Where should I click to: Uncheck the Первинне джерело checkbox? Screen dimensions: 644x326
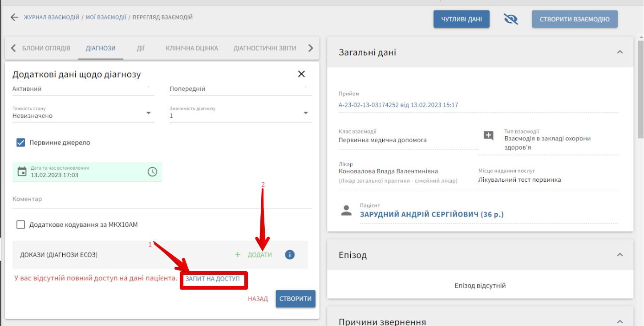[20, 143]
